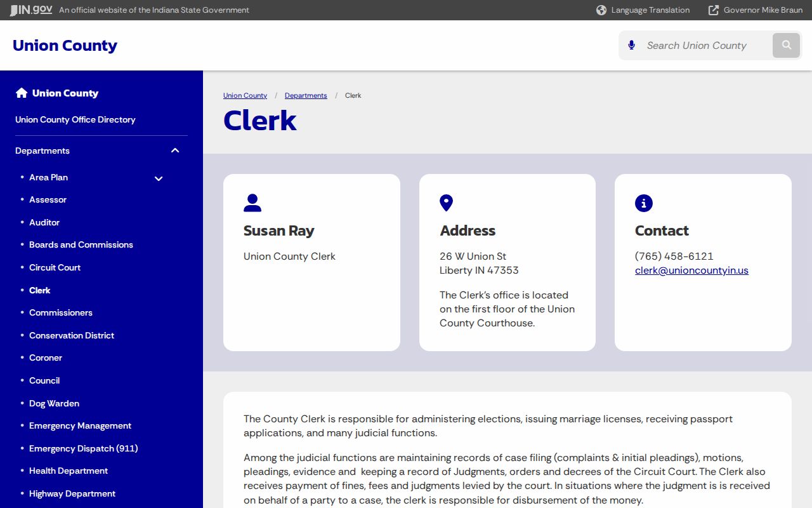Open Union County Office Directory
The width and height of the screenshot is (812, 508).
[75, 119]
